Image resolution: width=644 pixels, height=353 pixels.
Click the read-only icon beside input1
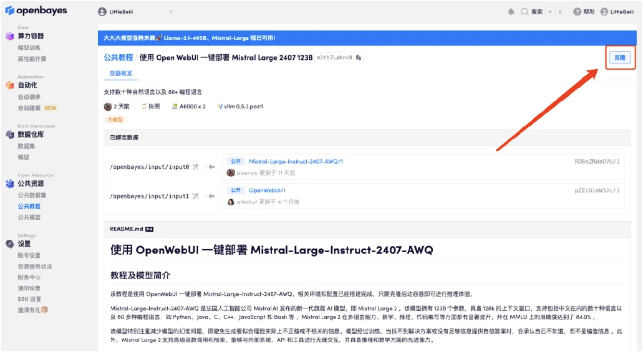pyautogui.click(x=195, y=196)
